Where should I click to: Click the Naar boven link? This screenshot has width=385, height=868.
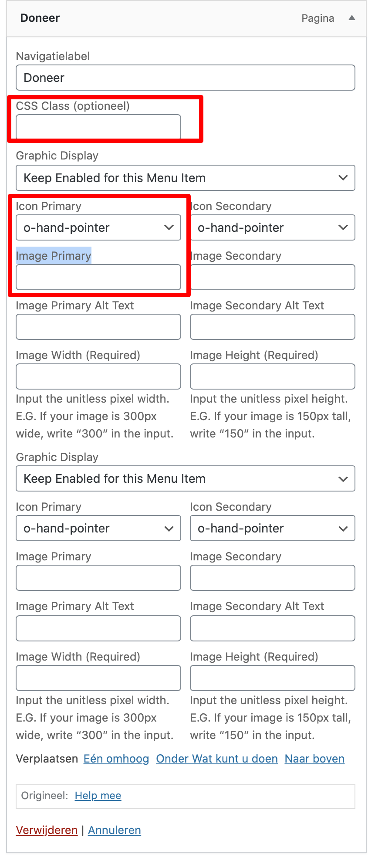coord(314,759)
